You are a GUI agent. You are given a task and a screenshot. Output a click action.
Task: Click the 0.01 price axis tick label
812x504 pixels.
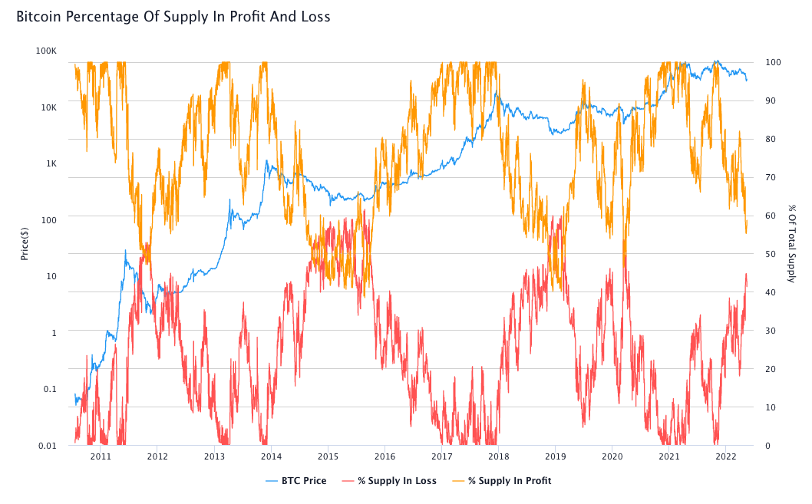(48, 446)
